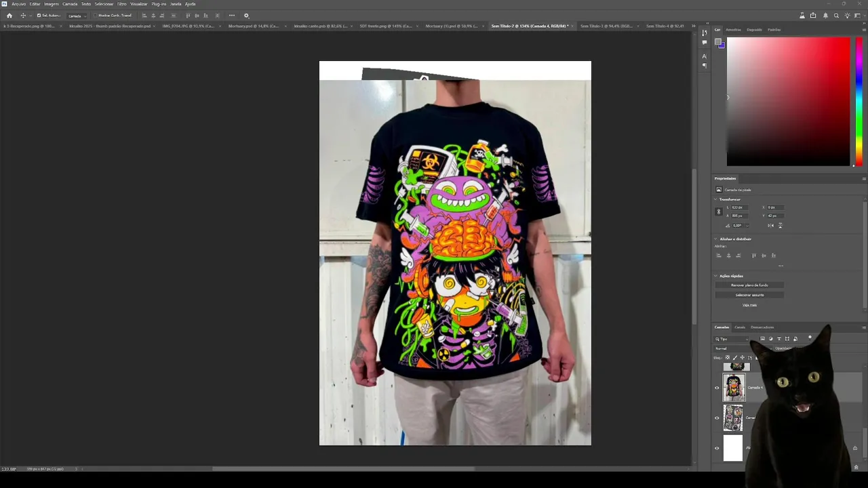Lock position icon in Layers panel
Screen dimensions: 868x488
click(x=743, y=357)
